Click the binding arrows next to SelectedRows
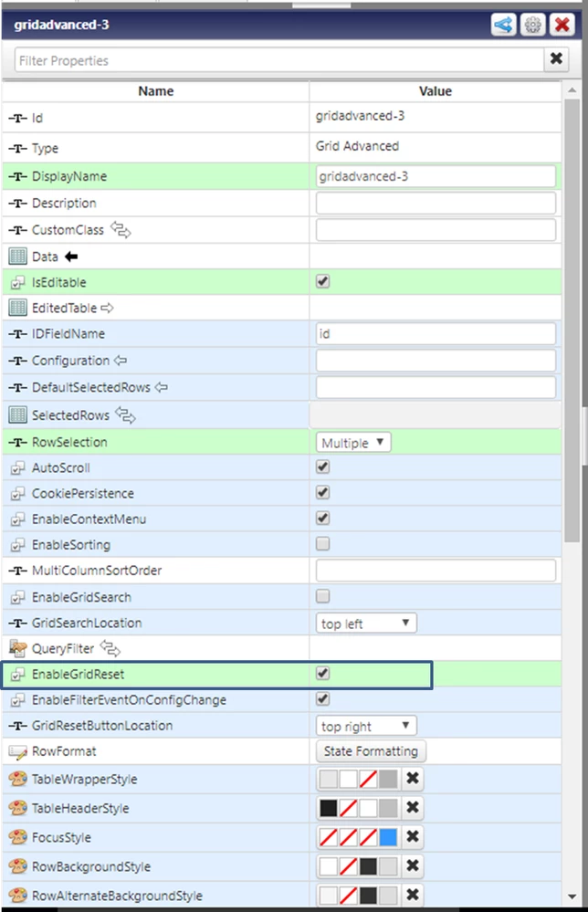Image resolution: width=588 pixels, height=912 pixels. 125,415
